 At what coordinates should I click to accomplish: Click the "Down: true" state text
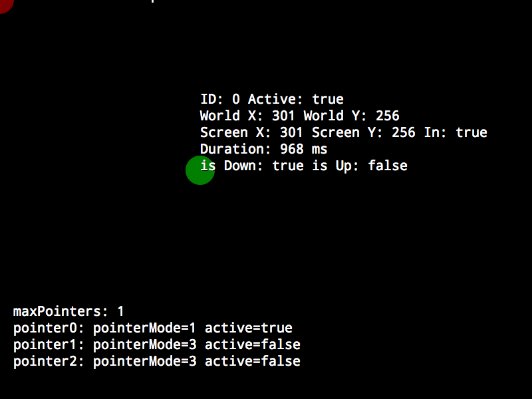[263, 166]
